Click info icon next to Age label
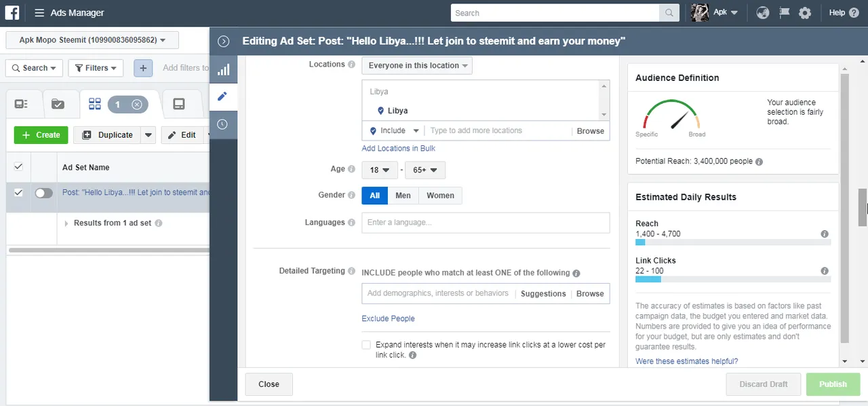This screenshot has width=868, height=406. coord(351,169)
